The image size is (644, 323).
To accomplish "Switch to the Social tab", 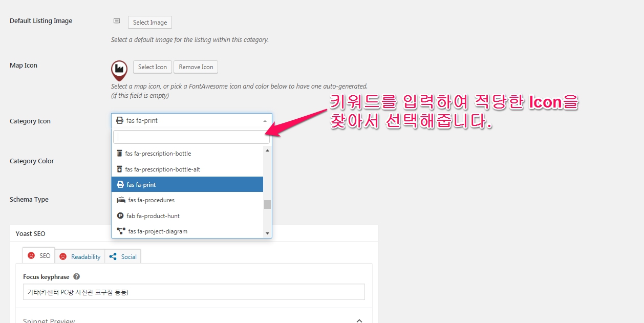I will pyautogui.click(x=123, y=256).
